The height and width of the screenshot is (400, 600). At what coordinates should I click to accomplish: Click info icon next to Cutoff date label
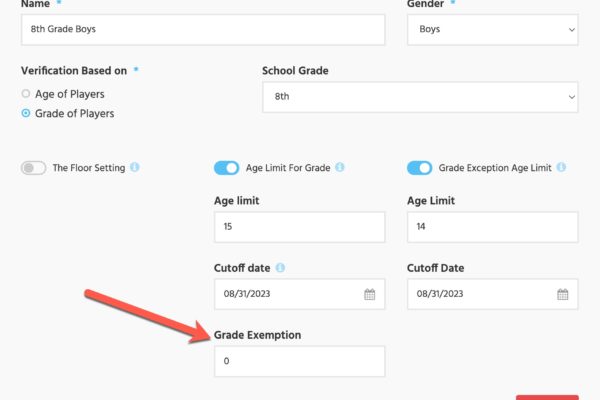click(280, 268)
